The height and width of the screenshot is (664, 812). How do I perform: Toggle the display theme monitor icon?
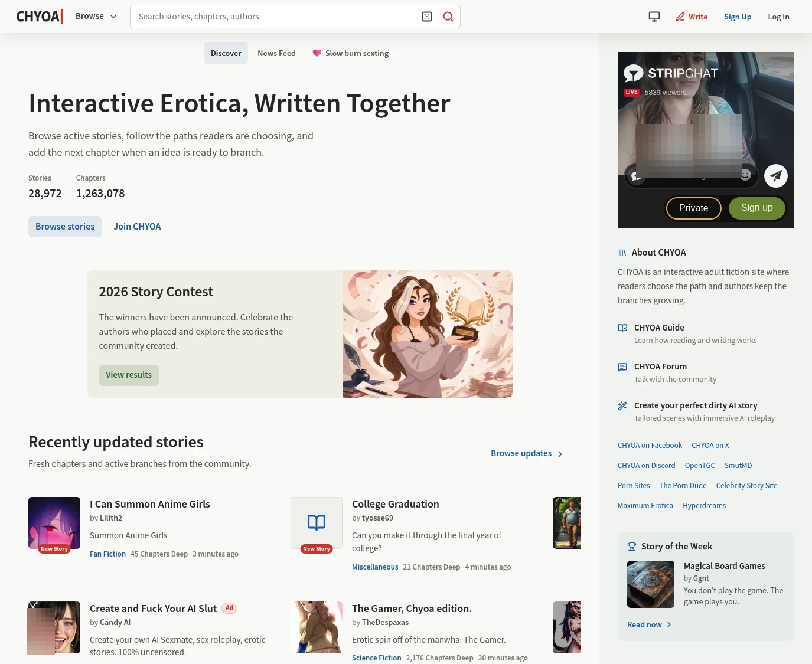tap(654, 17)
